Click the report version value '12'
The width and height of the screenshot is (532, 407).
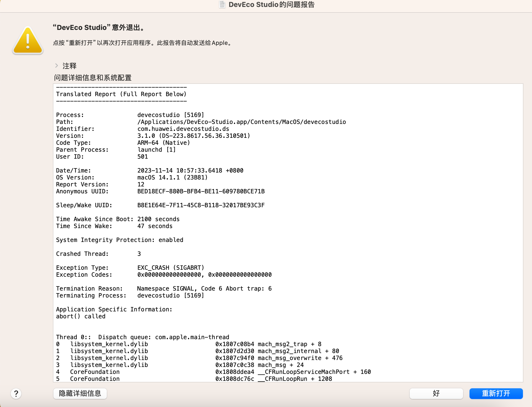[x=141, y=184]
